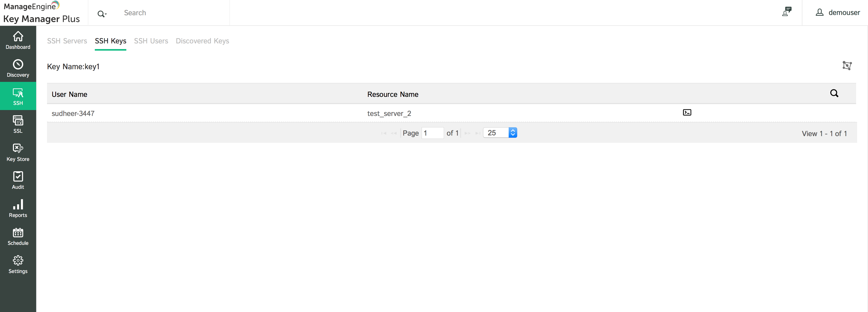Image resolution: width=868 pixels, height=312 pixels.
Task: Click the table search magnifier icon
Action: 834,93
